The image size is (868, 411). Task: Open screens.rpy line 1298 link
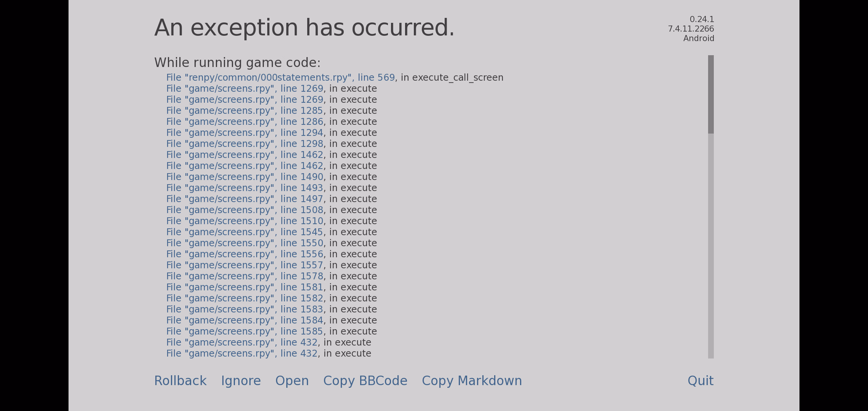click(x=245, y=144)
